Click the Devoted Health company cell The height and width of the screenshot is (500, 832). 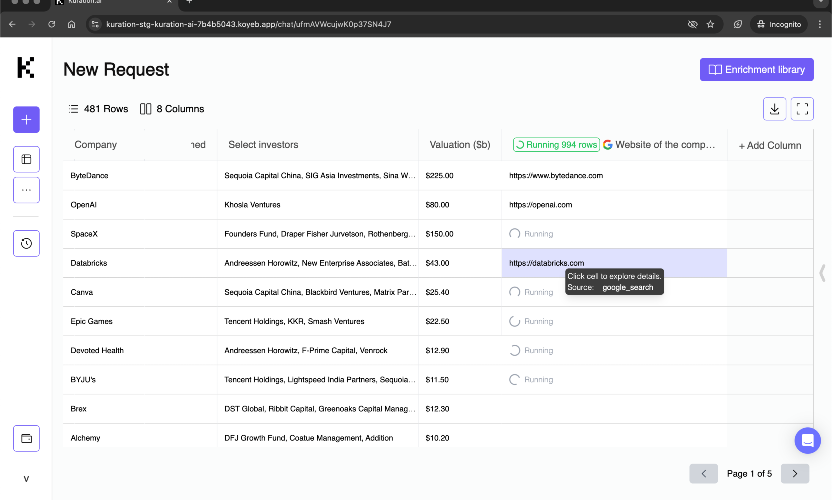tap(140, 351)
